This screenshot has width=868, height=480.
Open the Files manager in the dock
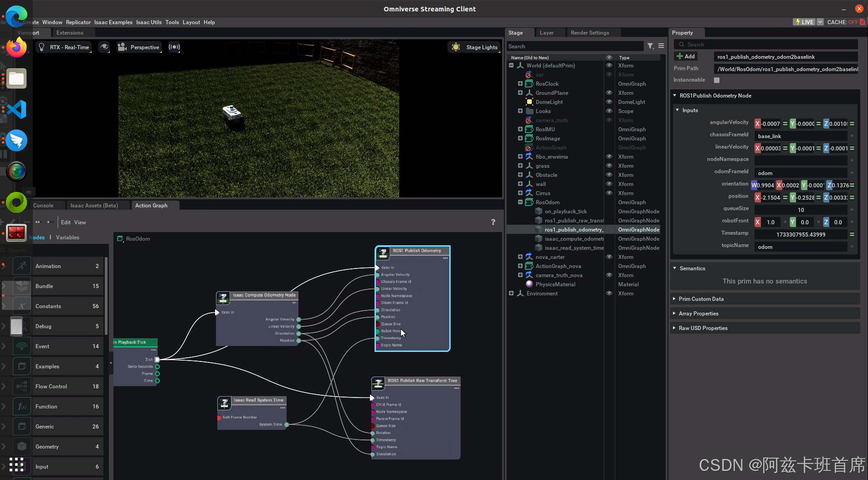[x=16, y=78]
